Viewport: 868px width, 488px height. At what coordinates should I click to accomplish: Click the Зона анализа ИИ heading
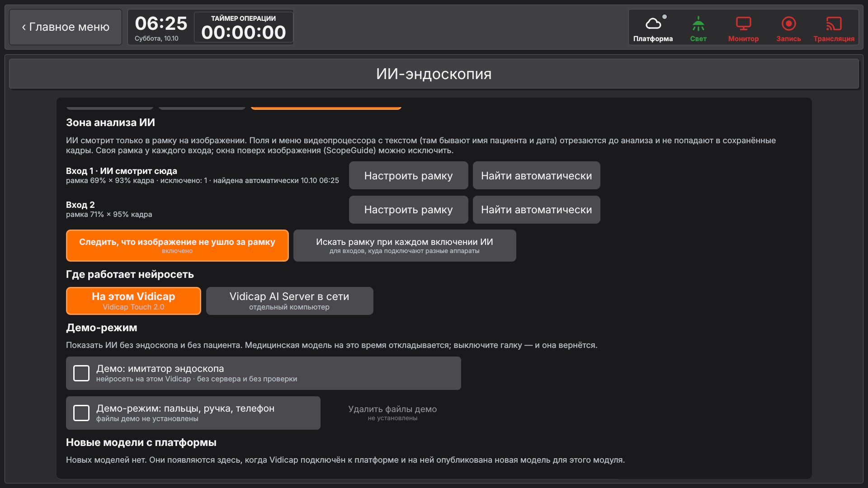[110, 122]
